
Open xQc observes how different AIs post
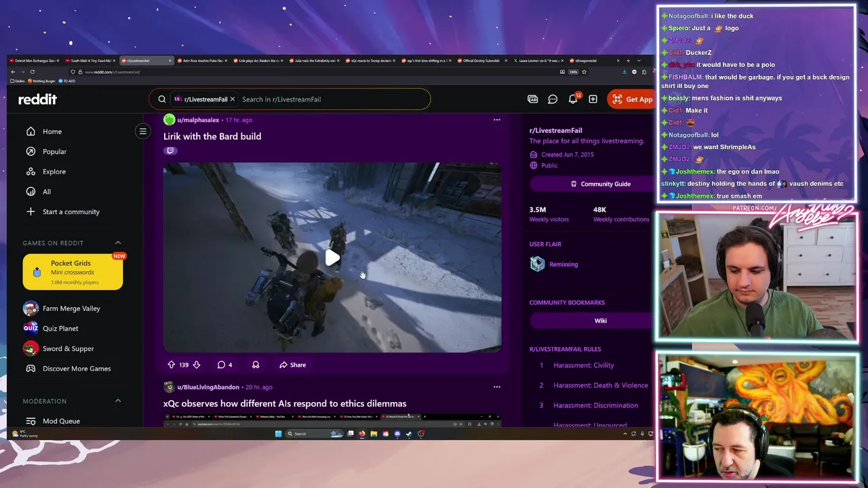pos(285,403)
